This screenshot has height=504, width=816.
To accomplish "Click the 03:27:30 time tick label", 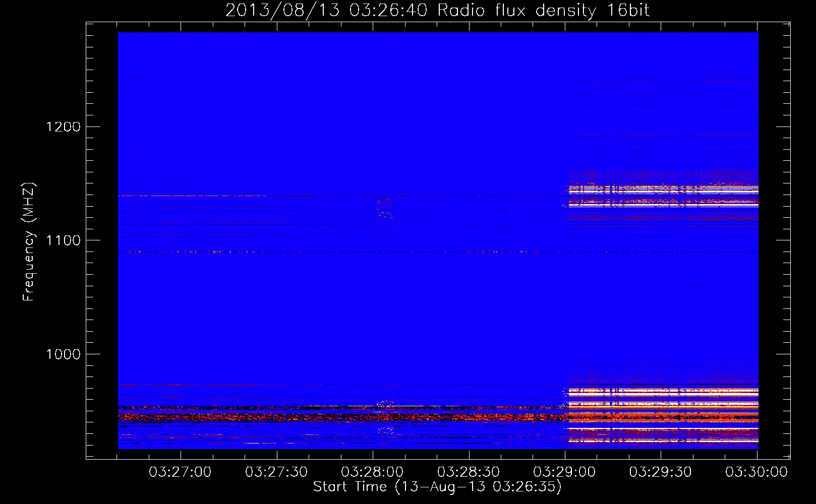I will (276, 472).
